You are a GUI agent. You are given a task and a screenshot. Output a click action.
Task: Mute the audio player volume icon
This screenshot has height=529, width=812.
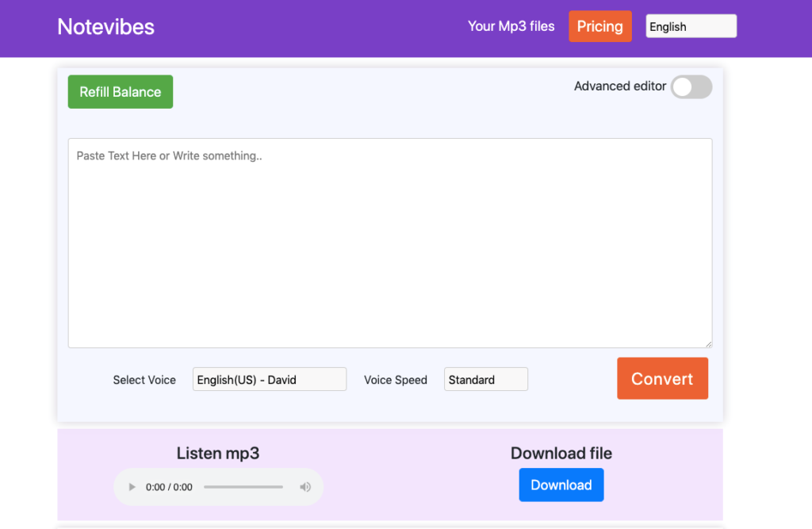305,487
